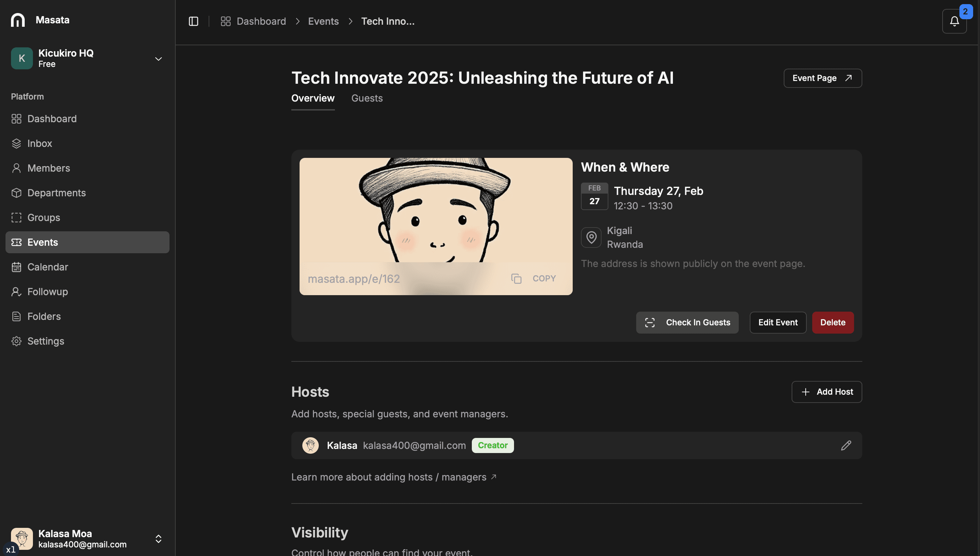This screenshot has height=556, width=980.
Task: Switch to the Guests tab
Action: click(366, 98)
